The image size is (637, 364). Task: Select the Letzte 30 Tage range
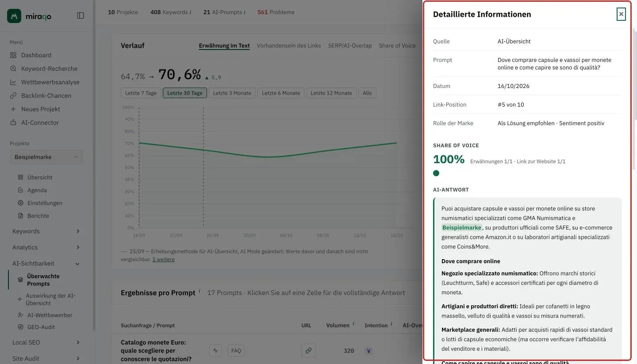click(185, 93)
